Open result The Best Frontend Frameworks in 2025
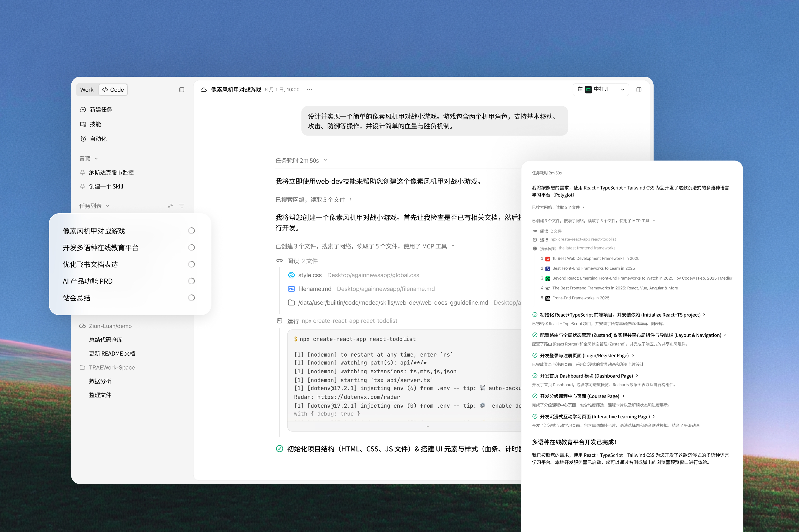Screen dimensions: 799x532 (x=615, y=288)
